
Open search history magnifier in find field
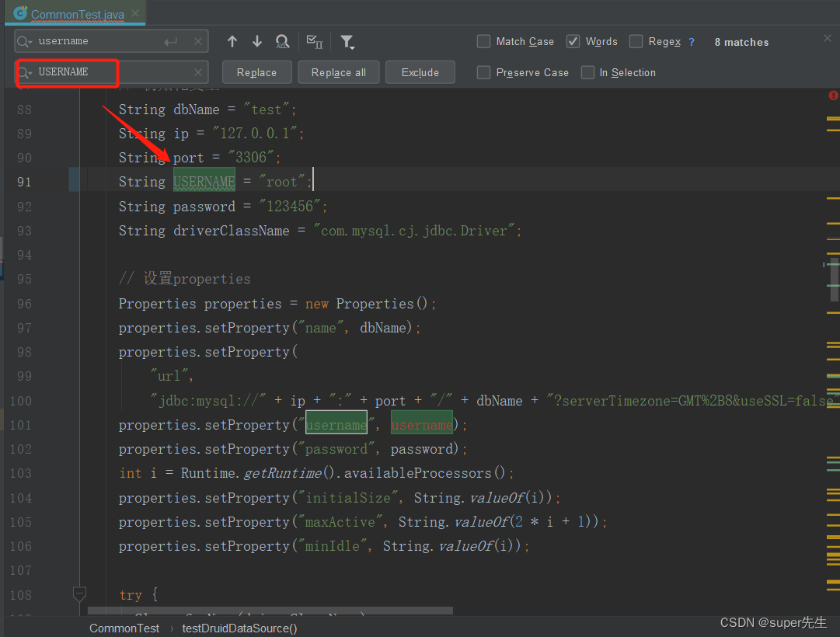[x=24, y=41]
